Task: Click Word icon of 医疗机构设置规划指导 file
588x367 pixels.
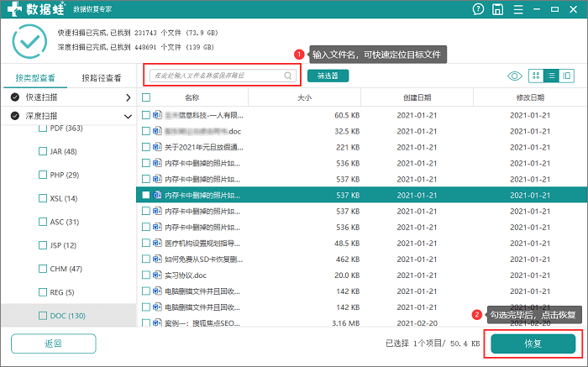Action: coord(157,244)
